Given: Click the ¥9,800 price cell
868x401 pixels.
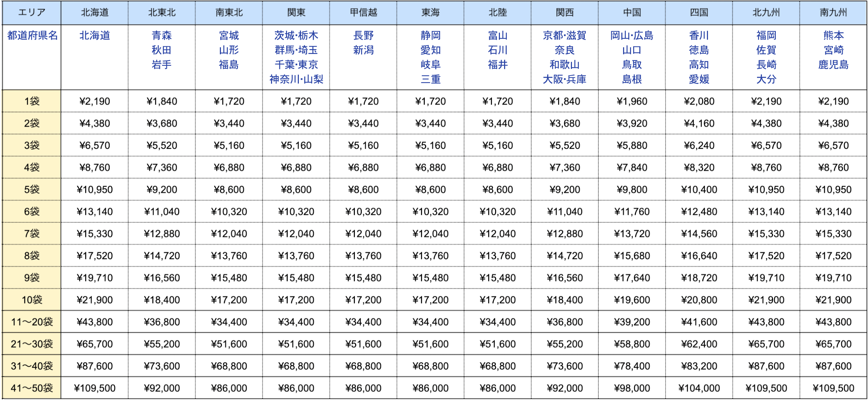Looking at the screenshot, I should pos(632,189).
